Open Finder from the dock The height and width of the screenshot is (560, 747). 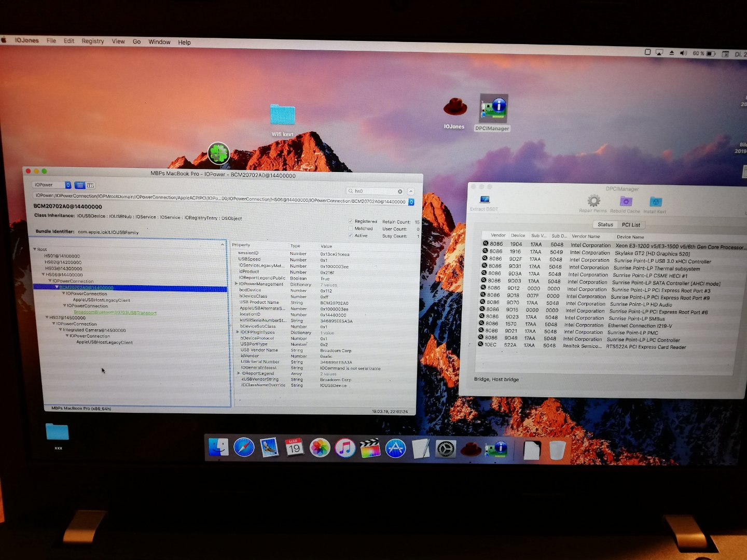[218, 447]
